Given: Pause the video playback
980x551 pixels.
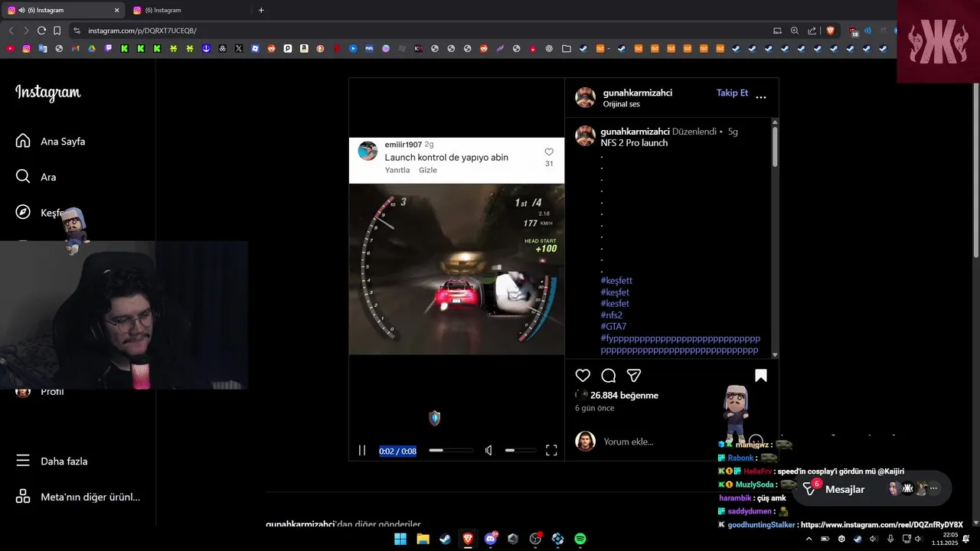Looking at the screenshot, I should point(362,451).
